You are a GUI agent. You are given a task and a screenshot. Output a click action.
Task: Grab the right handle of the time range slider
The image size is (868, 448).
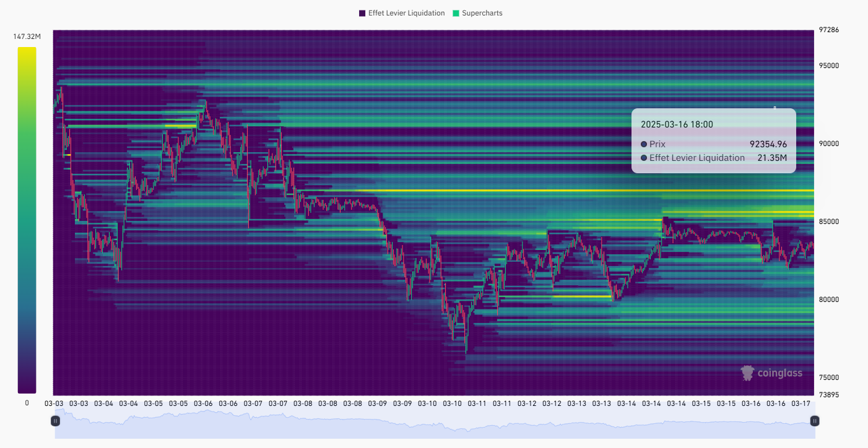pyautogui.click(x=815, y=421)
